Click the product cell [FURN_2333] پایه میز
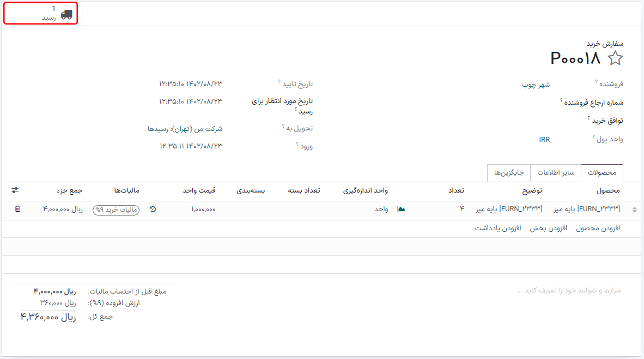This screenshot has width=644, height=359. (586, 210)
